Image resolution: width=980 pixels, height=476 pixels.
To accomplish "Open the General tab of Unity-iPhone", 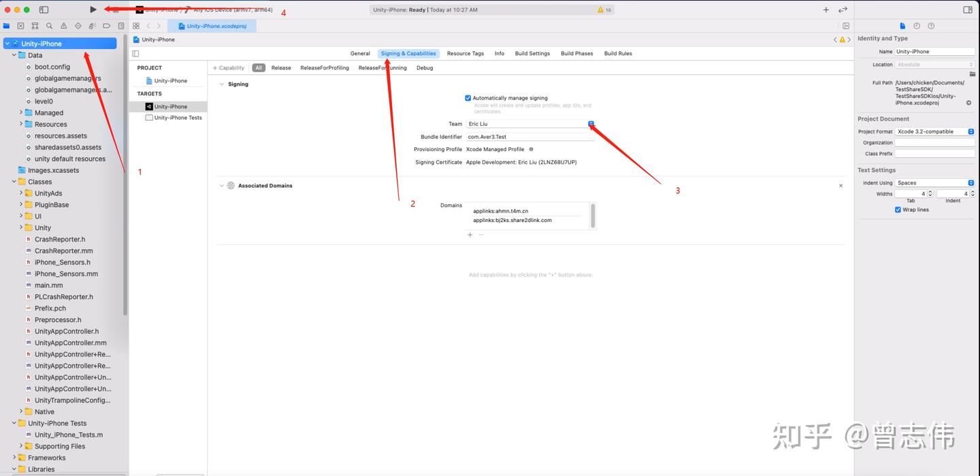I will click(x=360, y=53).
